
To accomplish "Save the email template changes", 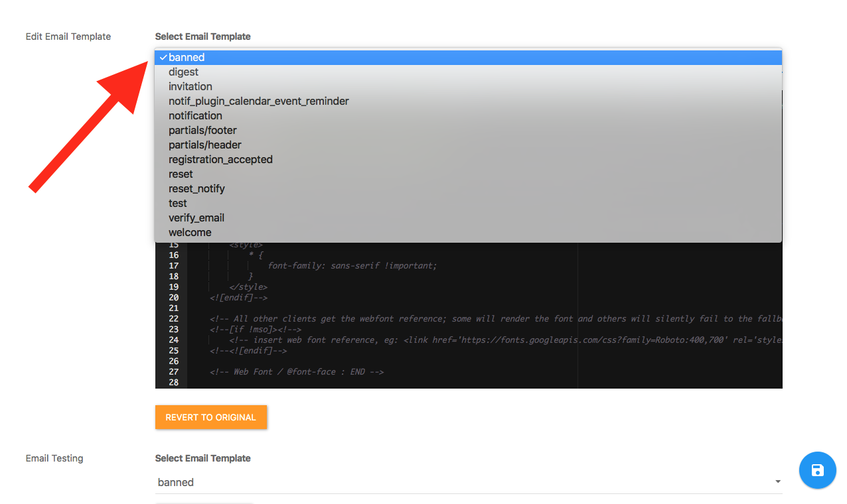I will (x=817, y=470).
